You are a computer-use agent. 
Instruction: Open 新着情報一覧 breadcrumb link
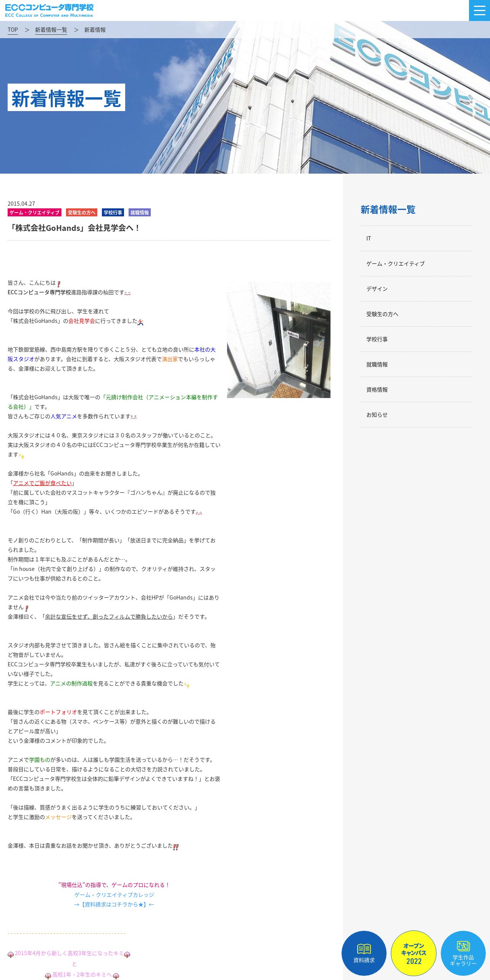coord(51,30)
